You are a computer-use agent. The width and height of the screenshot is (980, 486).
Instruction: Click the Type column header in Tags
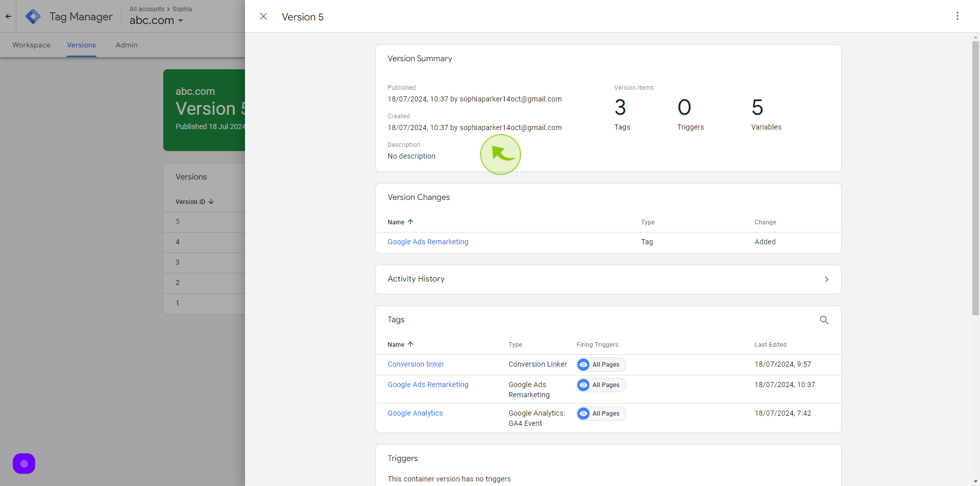point(515,345)
